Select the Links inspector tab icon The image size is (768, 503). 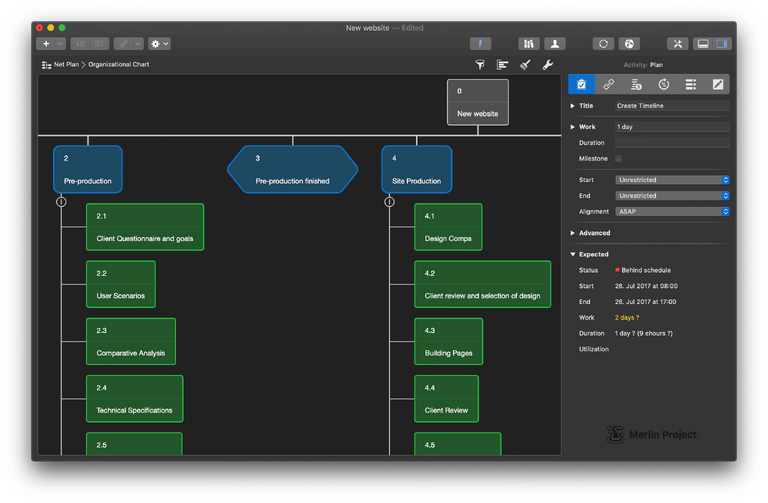coord(608,85)
